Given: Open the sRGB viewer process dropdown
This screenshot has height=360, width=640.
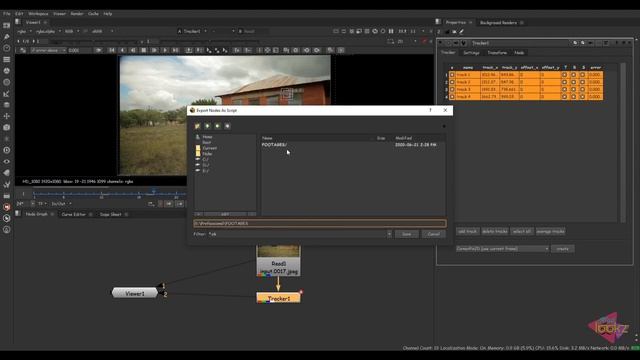Looking at the screenshot, I should pos(102,31).
